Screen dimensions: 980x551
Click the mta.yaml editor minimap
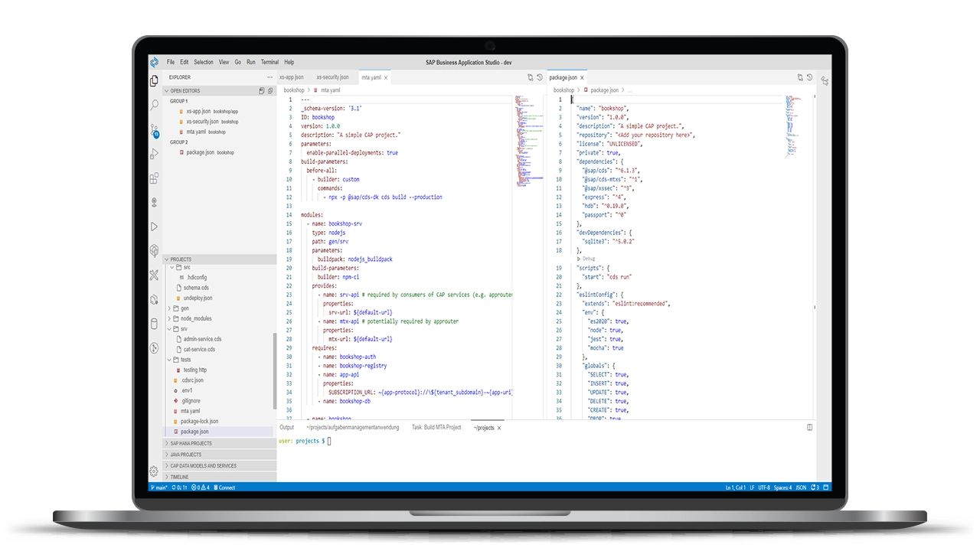pyautogui.click(x=528, y=142)
